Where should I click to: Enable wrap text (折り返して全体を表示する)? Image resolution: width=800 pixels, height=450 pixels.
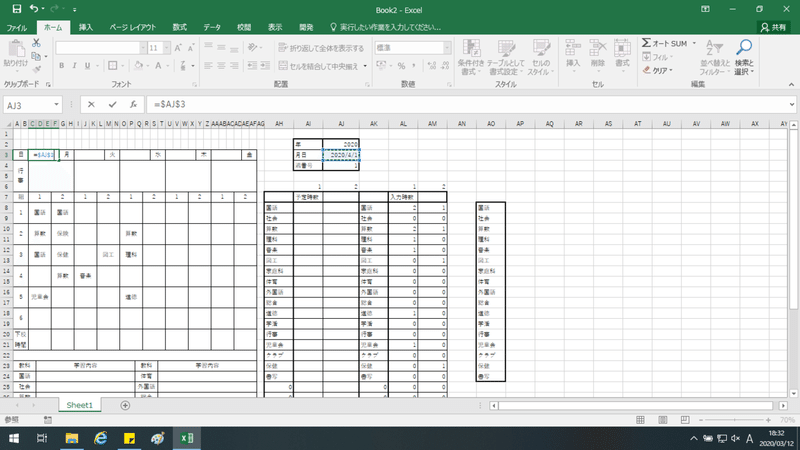pos(322,48)
